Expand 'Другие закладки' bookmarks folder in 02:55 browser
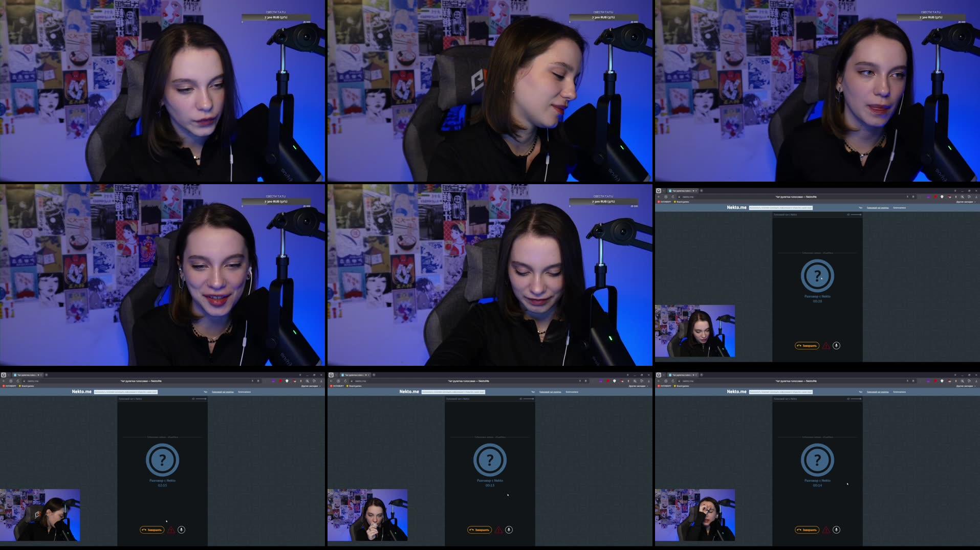The image size is (980, 550). (311, 386)
